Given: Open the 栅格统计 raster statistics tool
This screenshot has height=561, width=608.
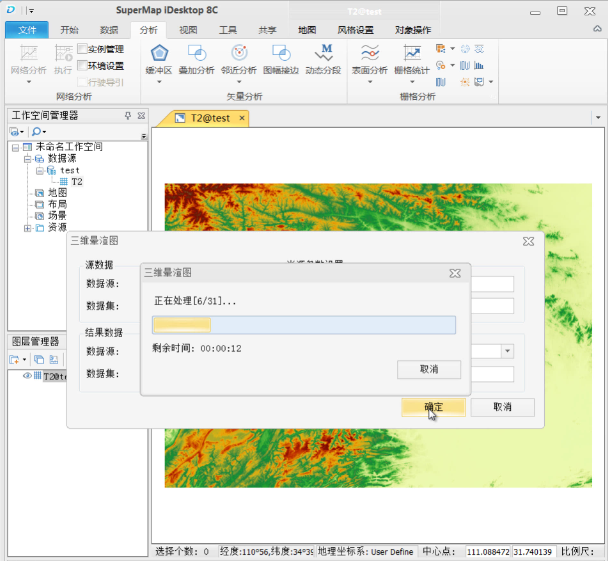Looking at the screenshot, I should point(412,54).
